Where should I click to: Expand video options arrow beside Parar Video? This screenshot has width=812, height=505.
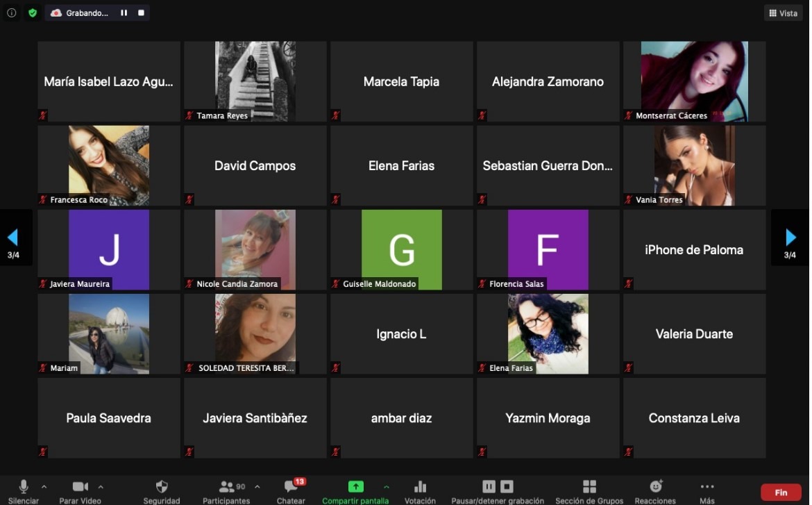(x=101, y=486)
